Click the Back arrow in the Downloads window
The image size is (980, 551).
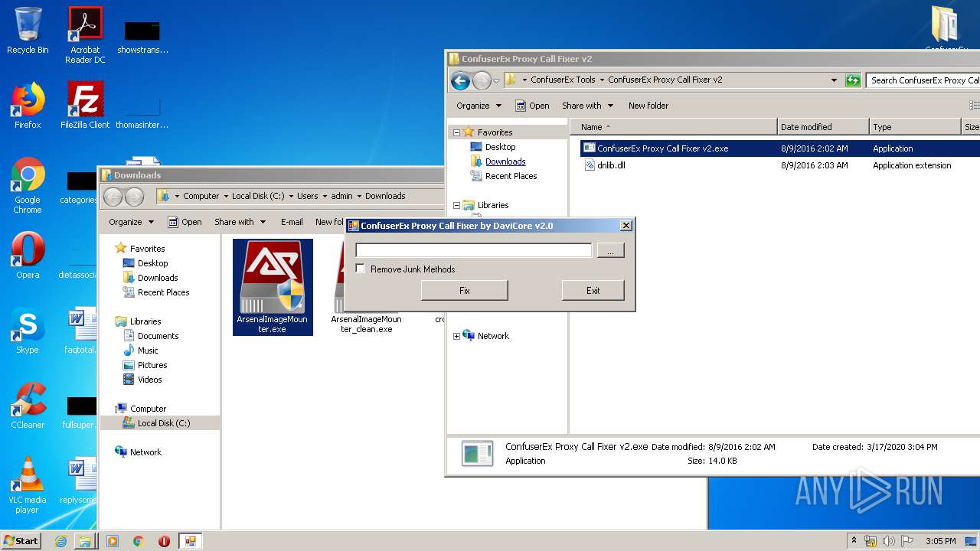pos(113,197)
